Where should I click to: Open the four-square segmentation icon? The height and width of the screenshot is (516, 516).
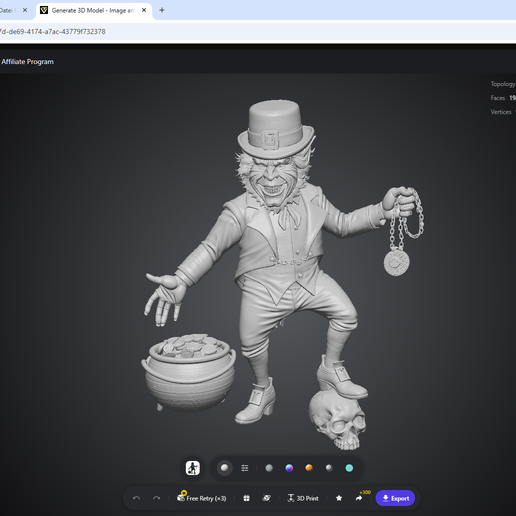(246, 498)
